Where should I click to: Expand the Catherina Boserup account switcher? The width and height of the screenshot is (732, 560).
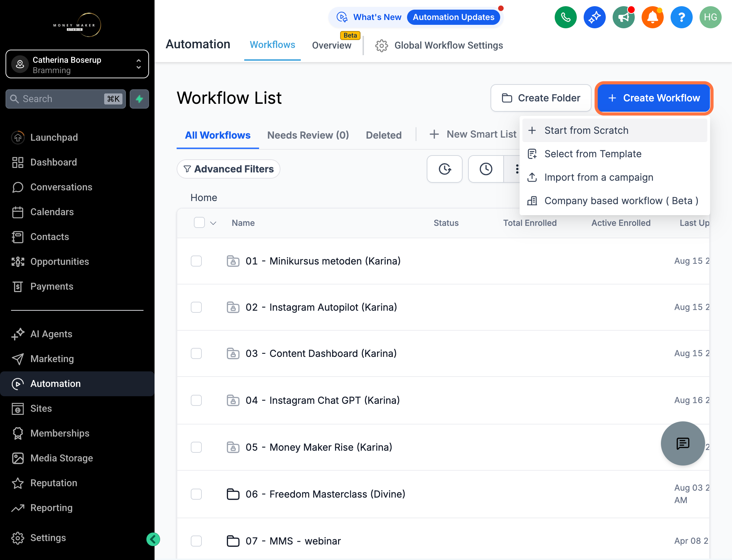point(77,64)
